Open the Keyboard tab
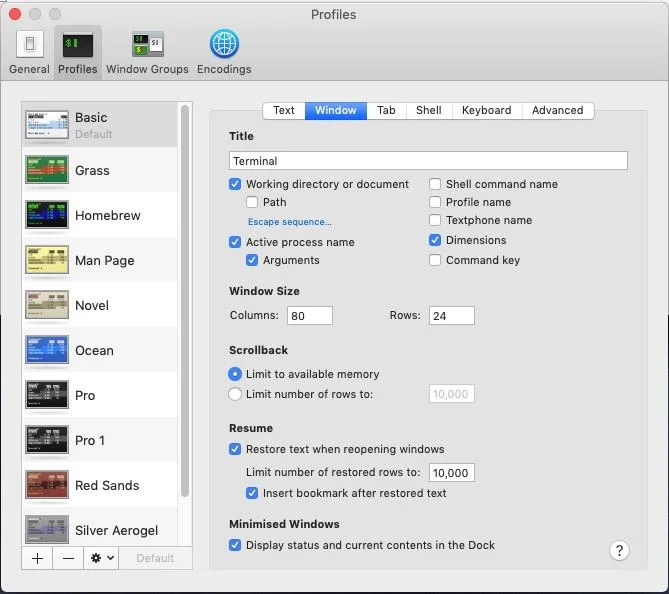Screen dimensions: 669x594 (486, 111)
